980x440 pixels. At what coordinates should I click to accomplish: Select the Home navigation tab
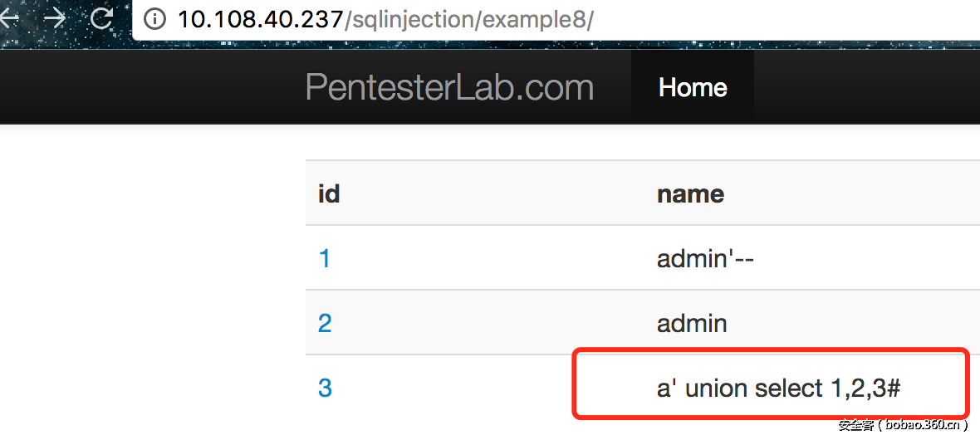pos(693,87)
